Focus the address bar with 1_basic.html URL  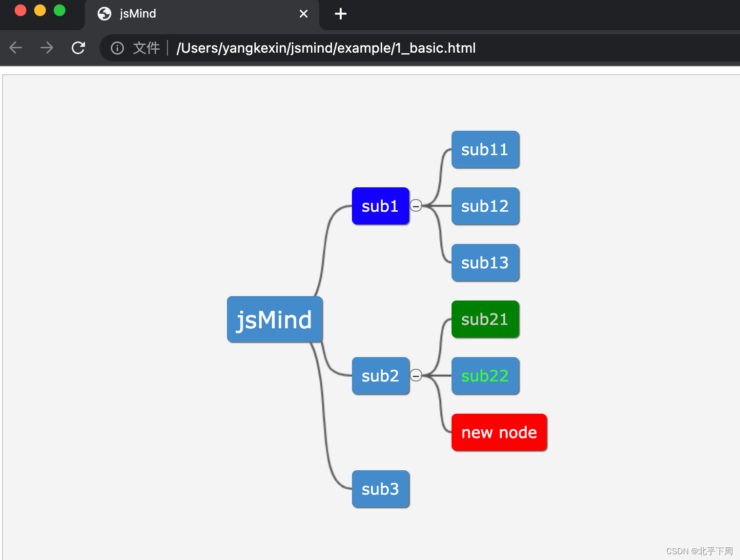[420, 48]
